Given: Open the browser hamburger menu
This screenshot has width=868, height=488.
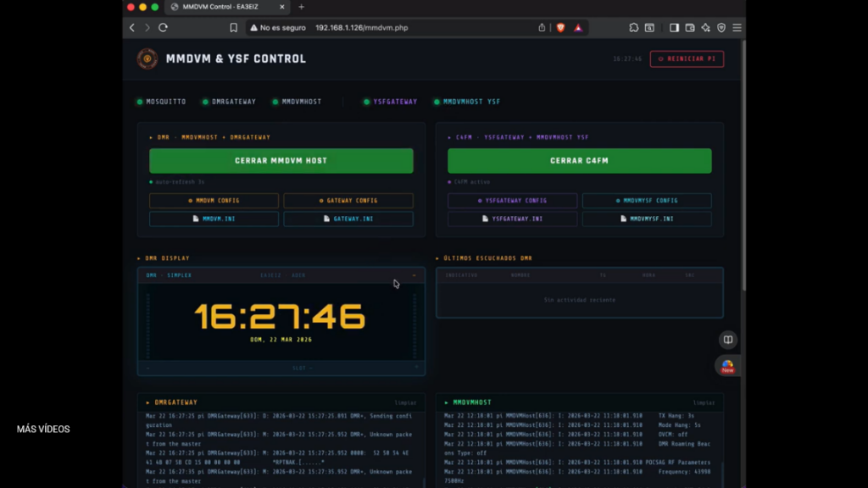Looking at the screenshot, I should point(737,28).
